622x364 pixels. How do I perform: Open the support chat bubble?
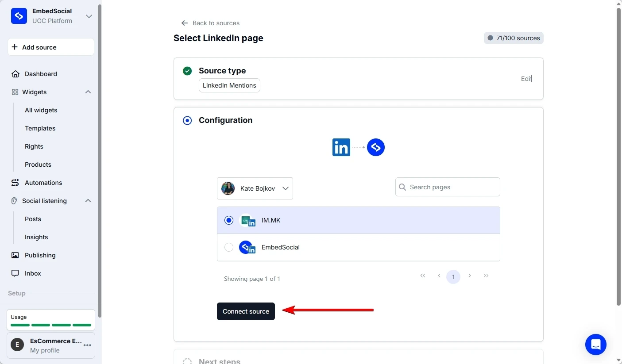[596, 345]
